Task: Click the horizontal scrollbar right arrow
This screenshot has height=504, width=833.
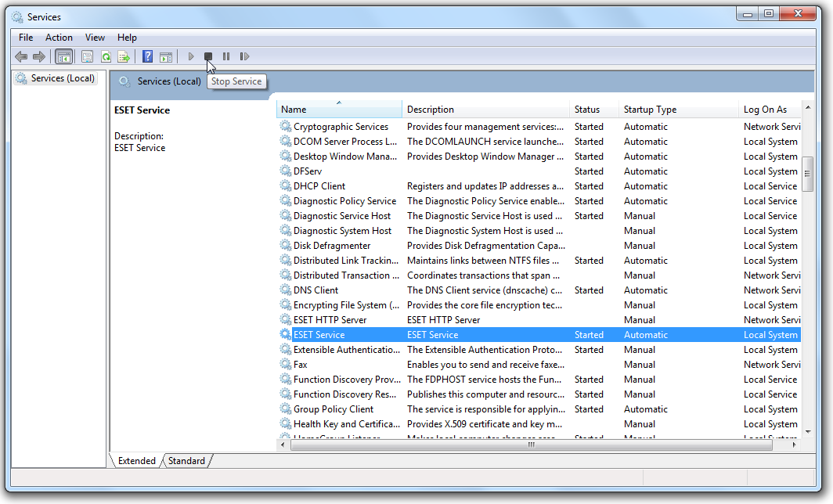Action: [x=794, y=445]
